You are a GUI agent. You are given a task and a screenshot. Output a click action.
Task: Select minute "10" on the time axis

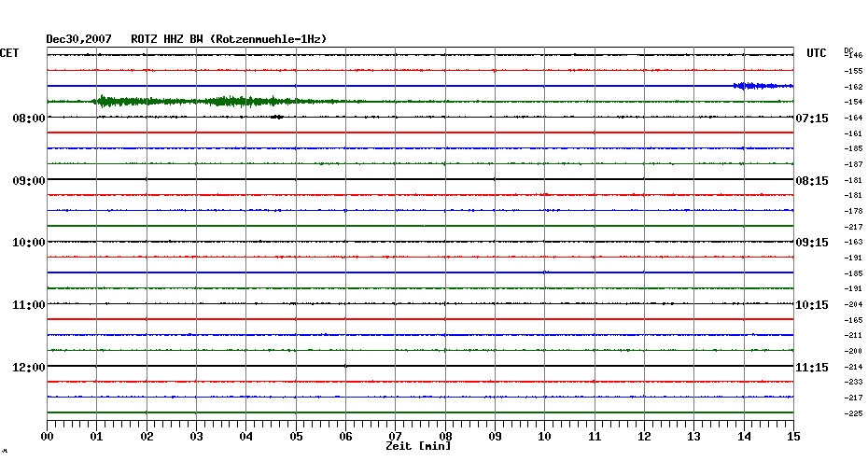point(545,437)
